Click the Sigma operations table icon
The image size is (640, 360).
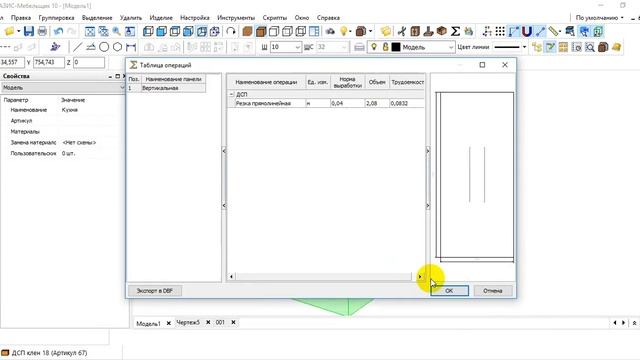click(x=456, y=31)
